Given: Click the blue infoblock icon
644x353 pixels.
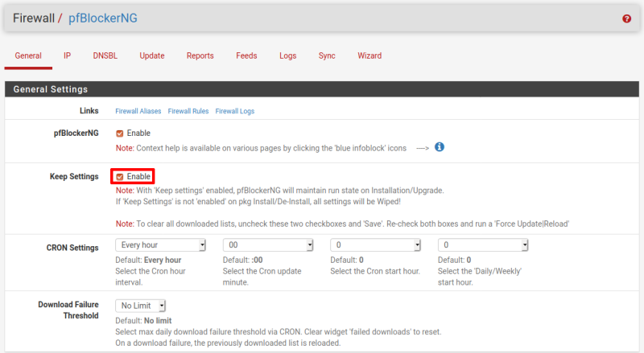Looking at the screenshot, I should (439, 147).
